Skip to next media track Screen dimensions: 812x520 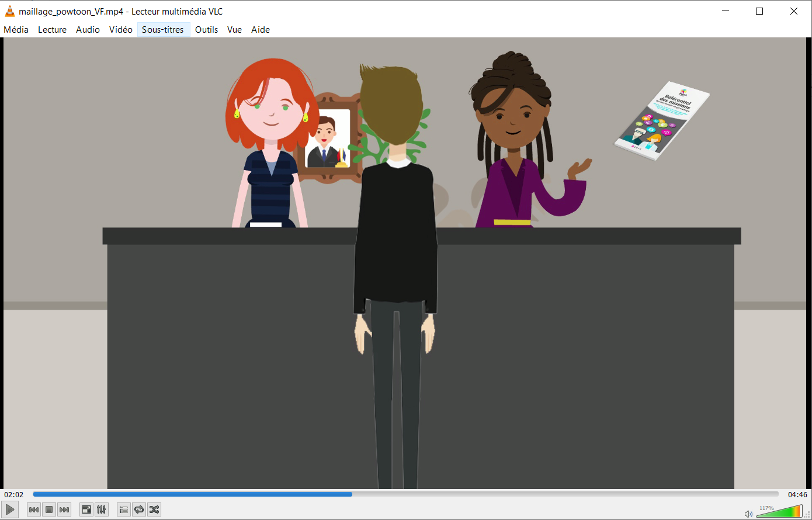64,509
